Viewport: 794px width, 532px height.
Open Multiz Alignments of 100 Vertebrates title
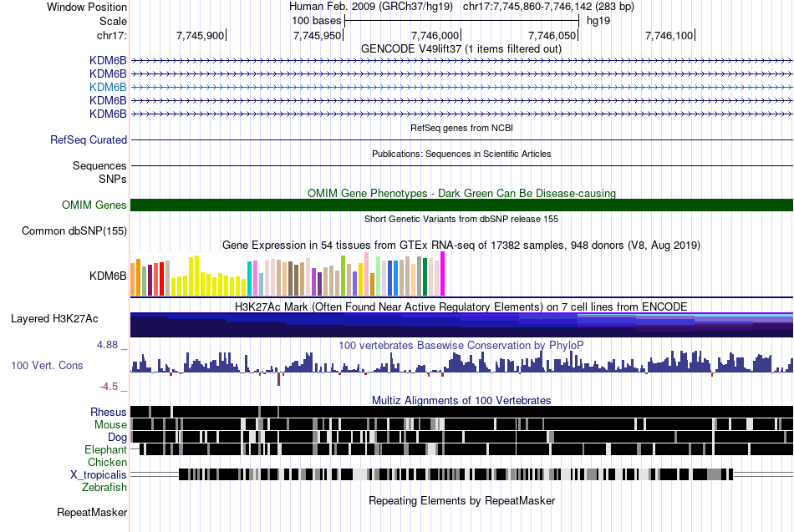[461, 400]
